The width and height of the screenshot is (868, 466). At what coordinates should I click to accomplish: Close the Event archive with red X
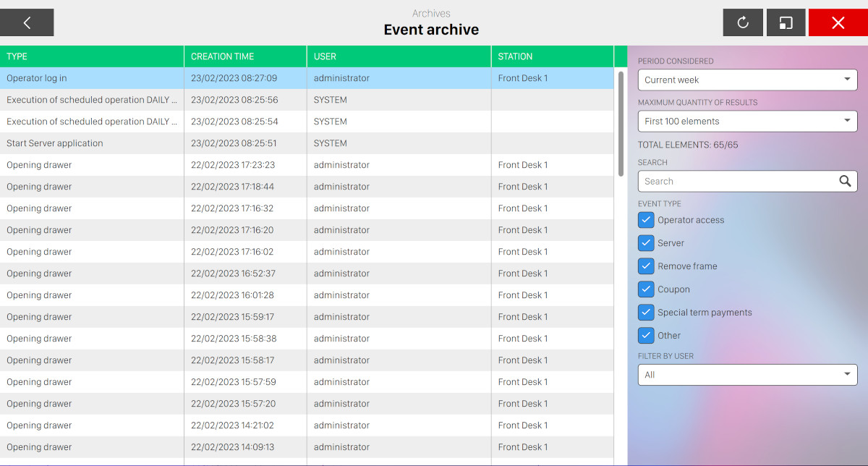pos(838,22)
